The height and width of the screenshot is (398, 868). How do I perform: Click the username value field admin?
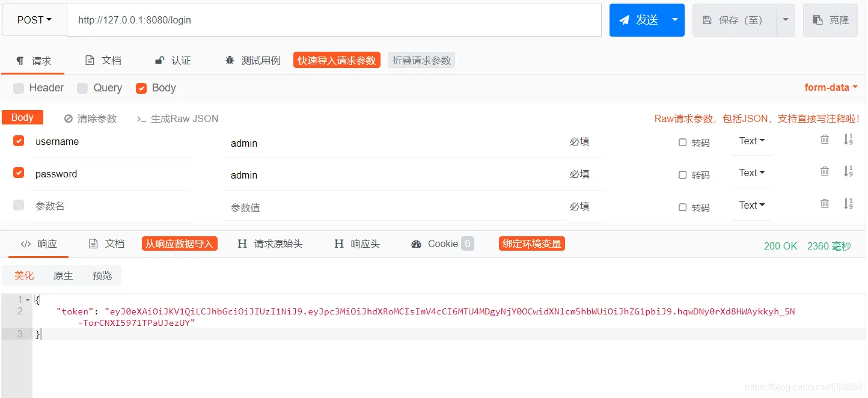pos(394,143)
